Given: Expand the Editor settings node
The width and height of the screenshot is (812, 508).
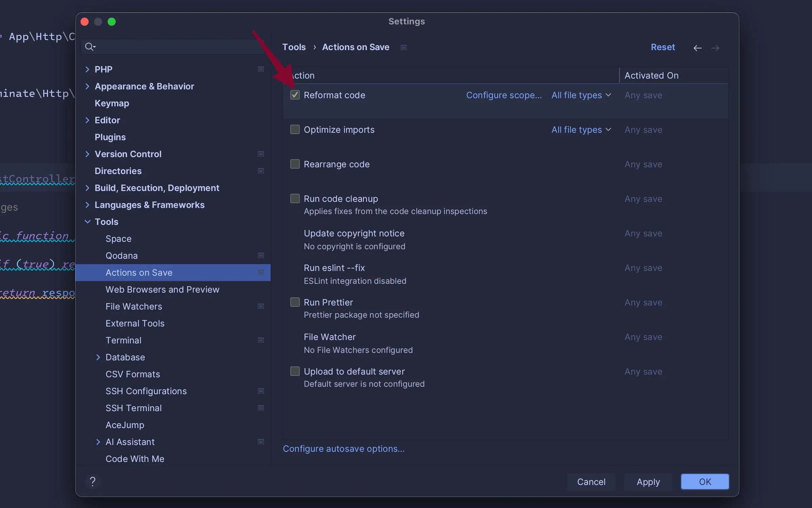Looking at the screenshot, I should click(x=87, y=120).
